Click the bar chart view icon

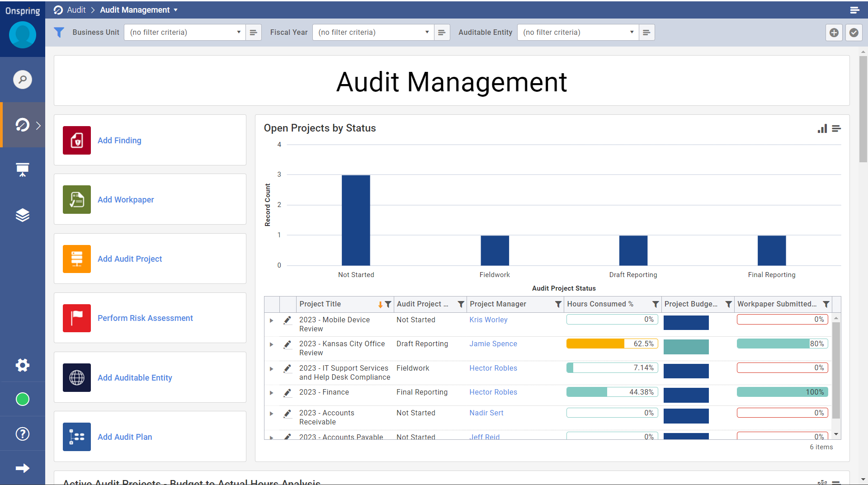point(822,129)
